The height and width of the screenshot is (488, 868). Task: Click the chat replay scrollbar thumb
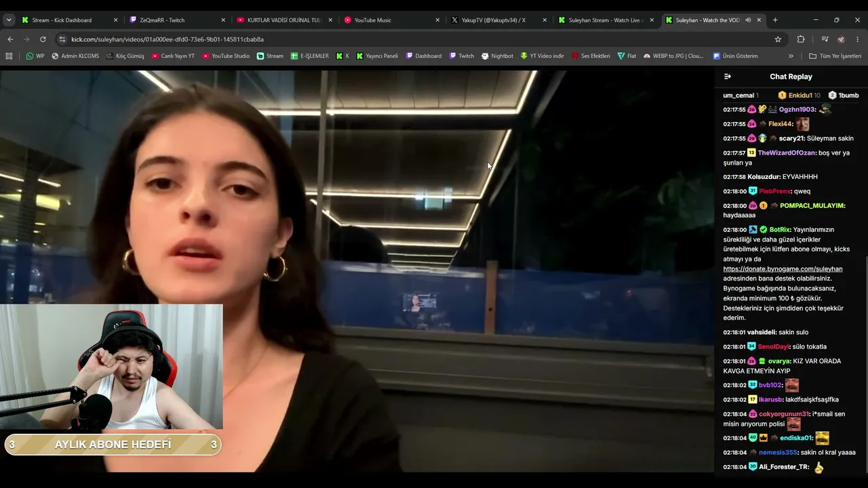coord(866,366)
